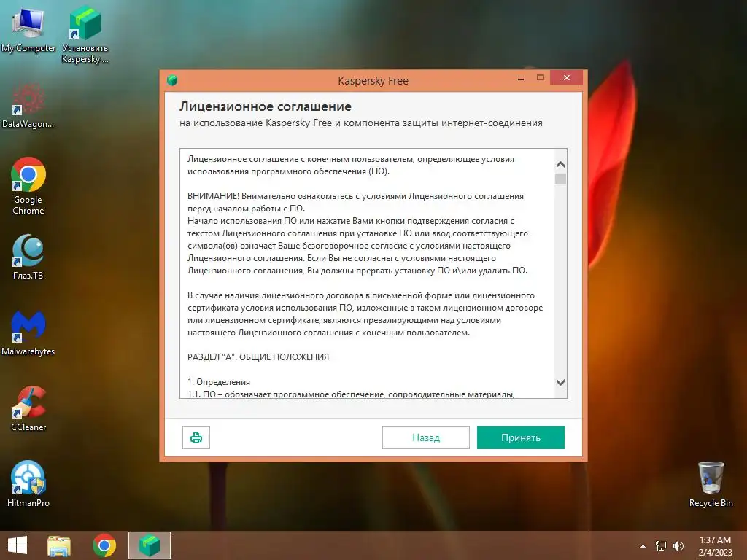The height and width of the screenshot is (560, 747).
Task: Click the print license agreement icon
Action: [x=196, y=437]
